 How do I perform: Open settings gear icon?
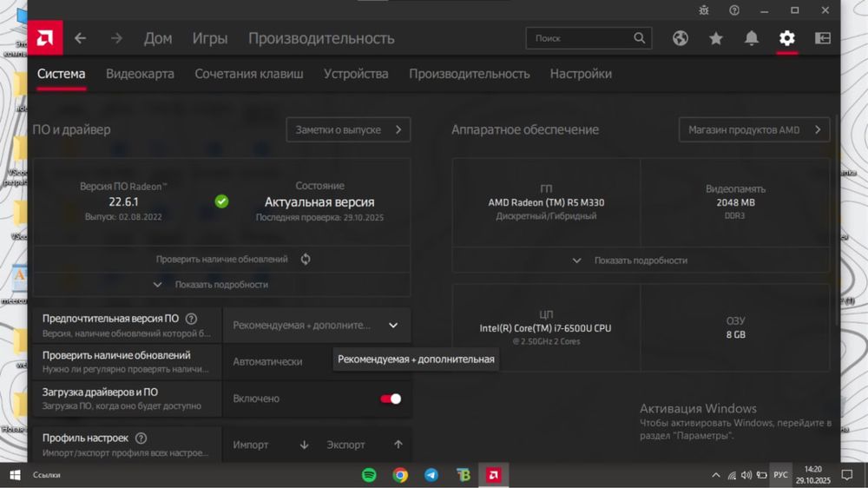click(786, 37)
